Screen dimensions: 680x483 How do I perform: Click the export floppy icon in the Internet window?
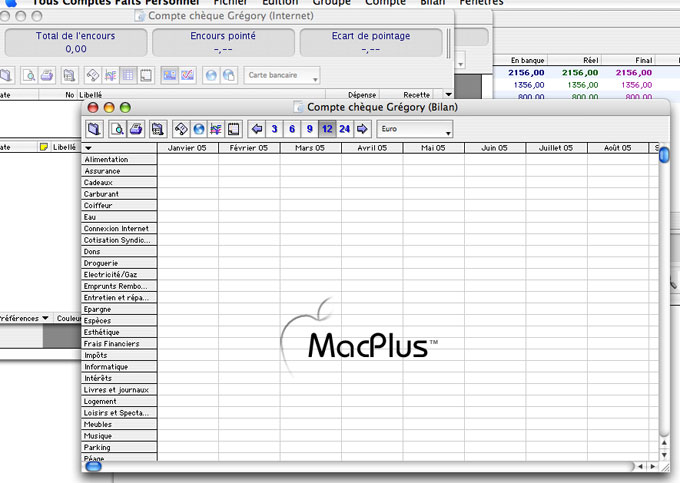click(x=69, y=75)
